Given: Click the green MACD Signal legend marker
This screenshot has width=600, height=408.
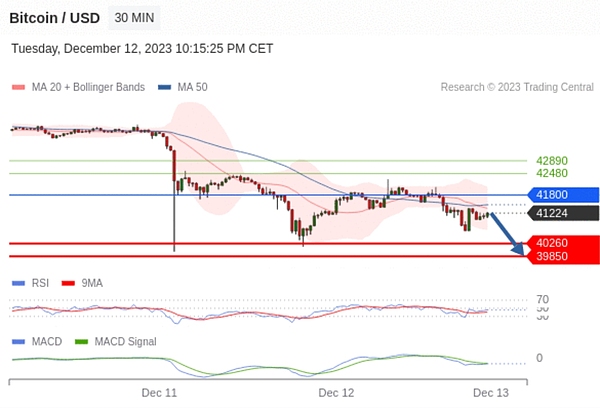Looking at the screenshot, I should coord(83,342).
